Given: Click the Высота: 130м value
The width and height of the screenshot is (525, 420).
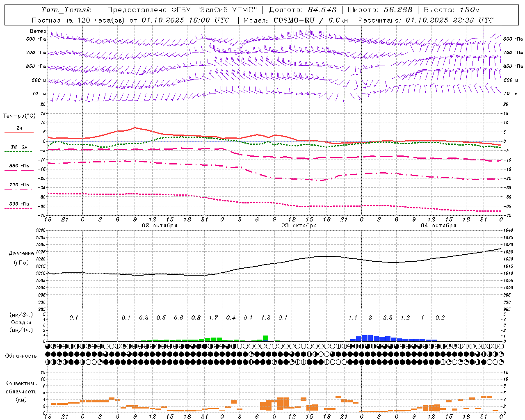Looking at the screenshot, I should point(452,10).
